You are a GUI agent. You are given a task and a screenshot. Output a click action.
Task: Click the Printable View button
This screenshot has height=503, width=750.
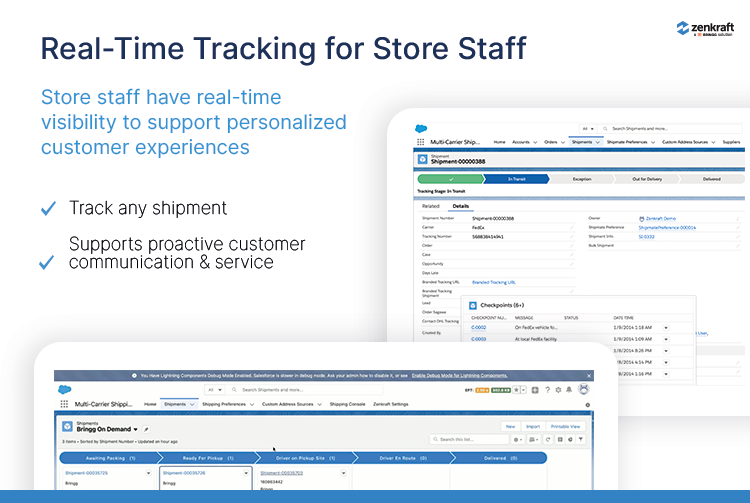[565, 426]
